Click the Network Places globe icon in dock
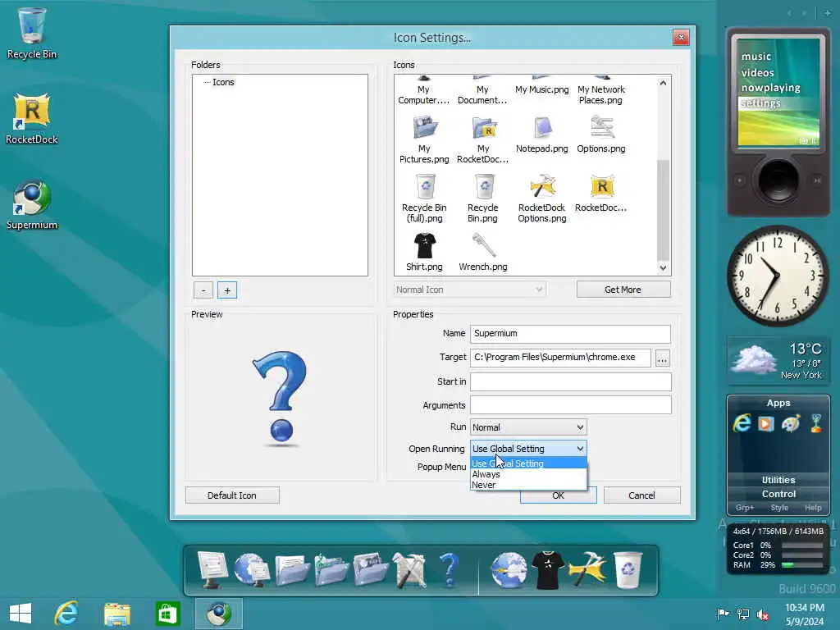The width and height of the screenshot is (840, 630). pos(251,570)
